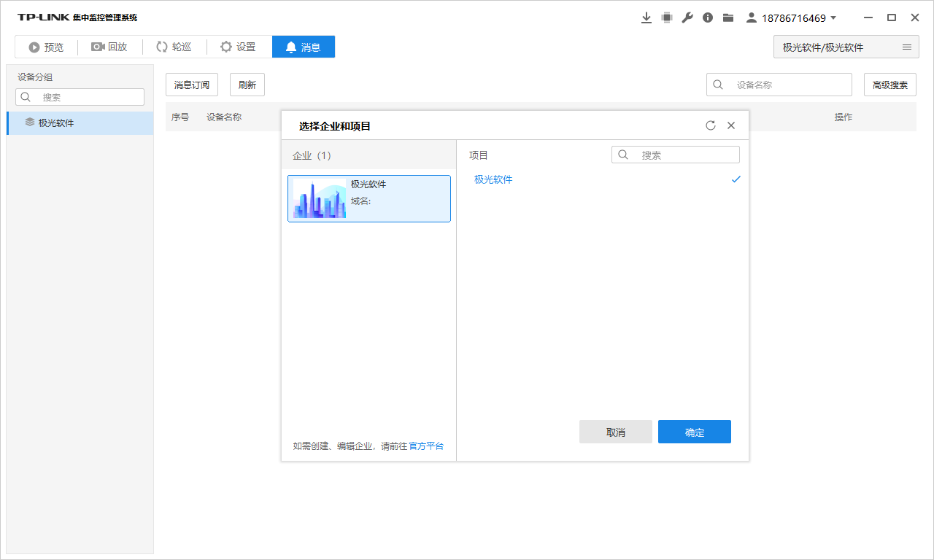Switch to the 回放 tab

(109, 47)
